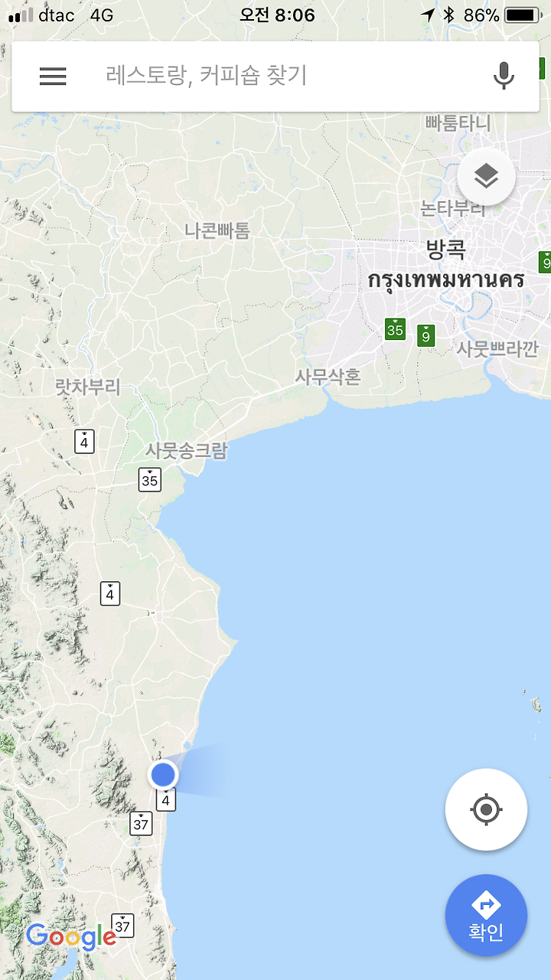Tap the Google logo on map

[x=71, y=937]
